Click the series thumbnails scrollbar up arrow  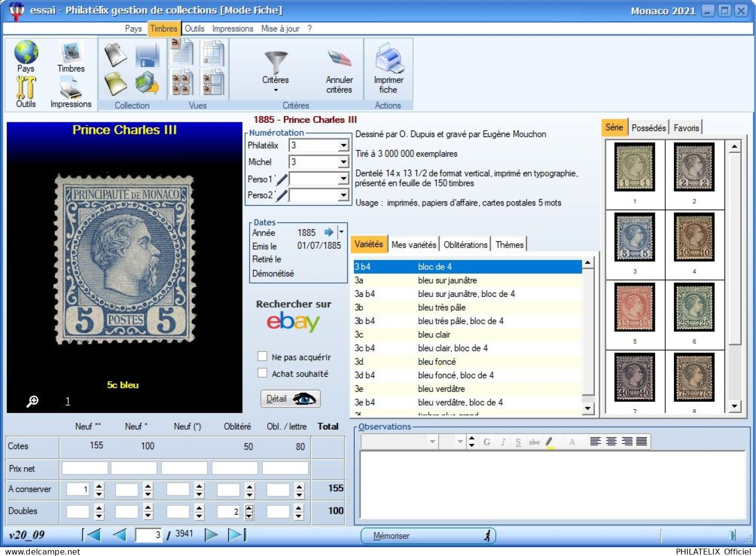click(x=734, y=146)
